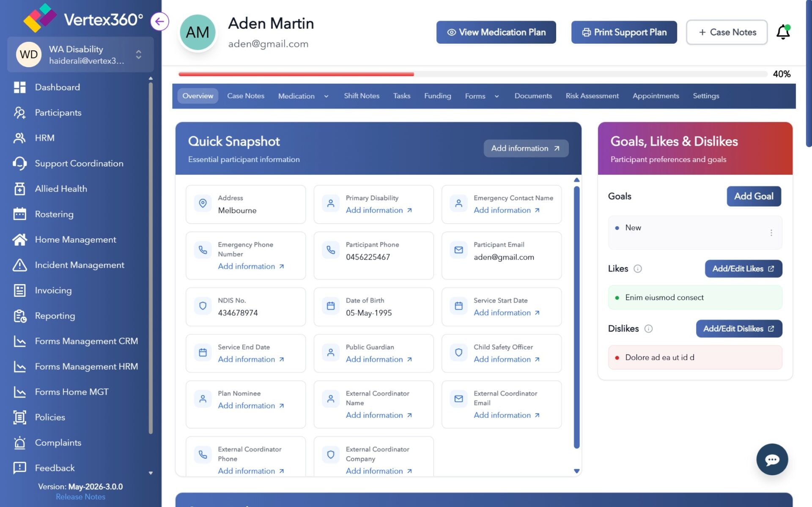The width and height of the screenshot is (812, 507).
Task: Open the Policies sidebar icon
Action: [20, 417]
